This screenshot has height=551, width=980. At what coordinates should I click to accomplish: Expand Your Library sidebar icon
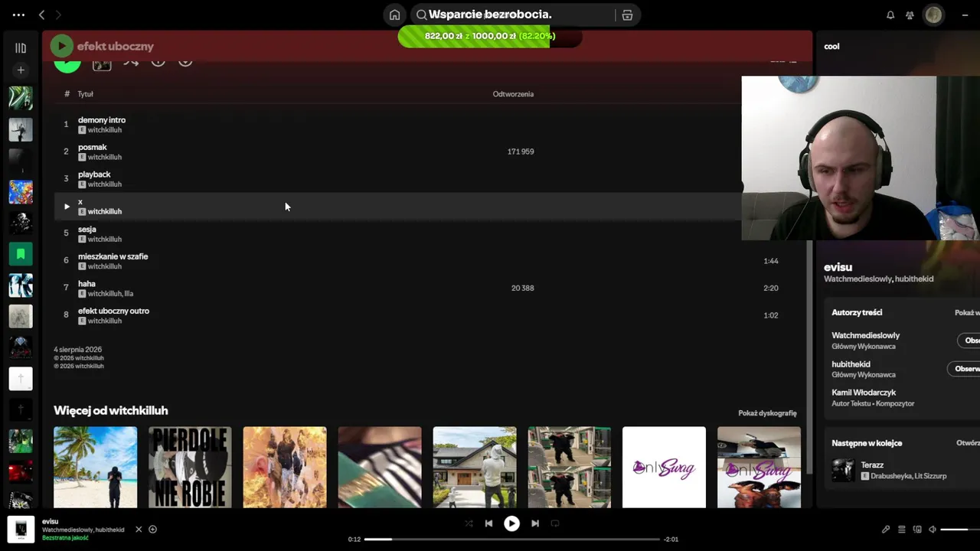point(21,47)
